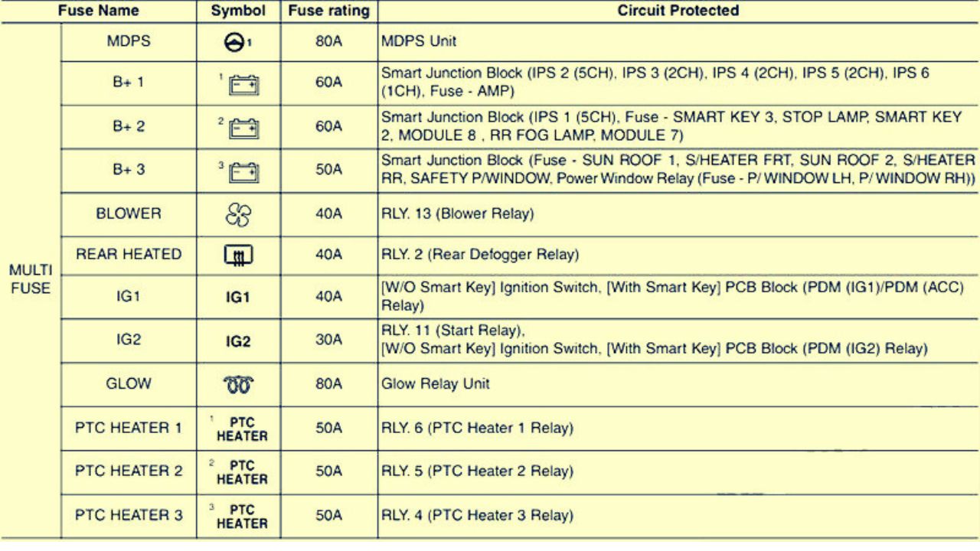Click the Fuse Name column header
Screen dimensions: 980x551
click(97, 11)
